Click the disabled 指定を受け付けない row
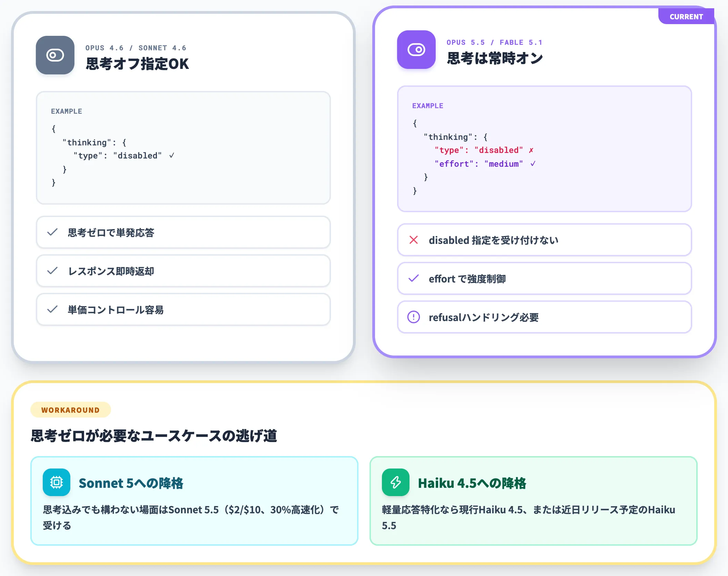This screenshot has height=576, width=728. click(545, 240)
